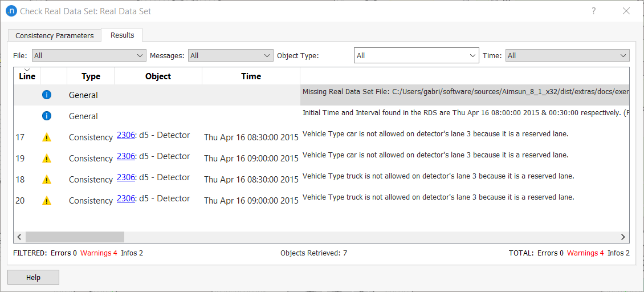Open the Time filter dropdown
This screenshot has width=644, height=292.
coord(567,55)
